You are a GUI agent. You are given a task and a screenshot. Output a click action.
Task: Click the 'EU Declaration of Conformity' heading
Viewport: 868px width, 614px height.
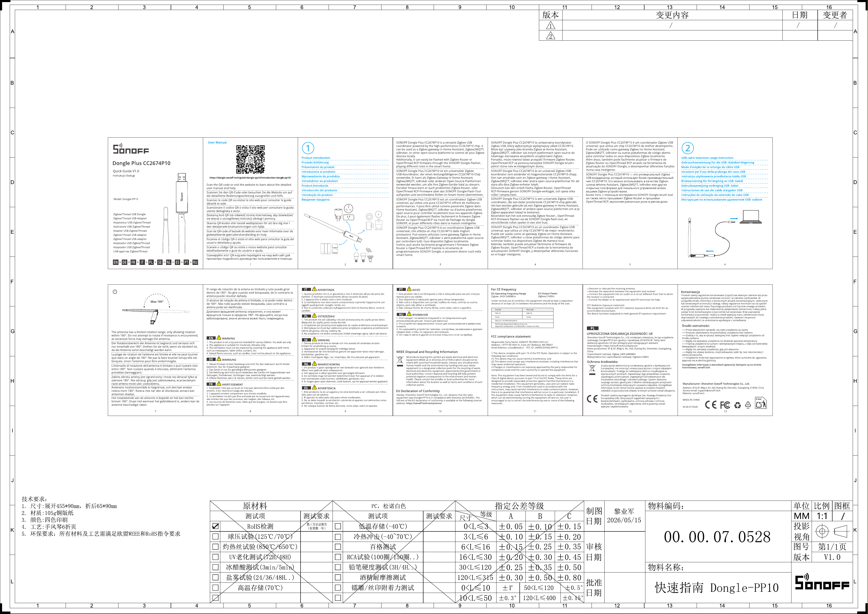(x=418, y=391)
